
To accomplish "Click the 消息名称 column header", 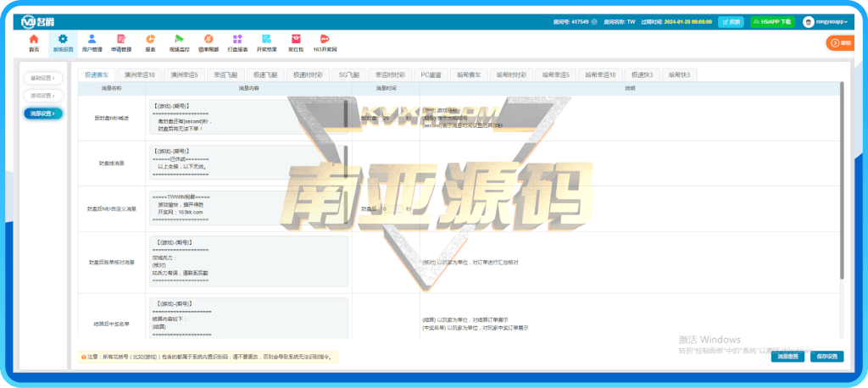I will tap(111, 89).
